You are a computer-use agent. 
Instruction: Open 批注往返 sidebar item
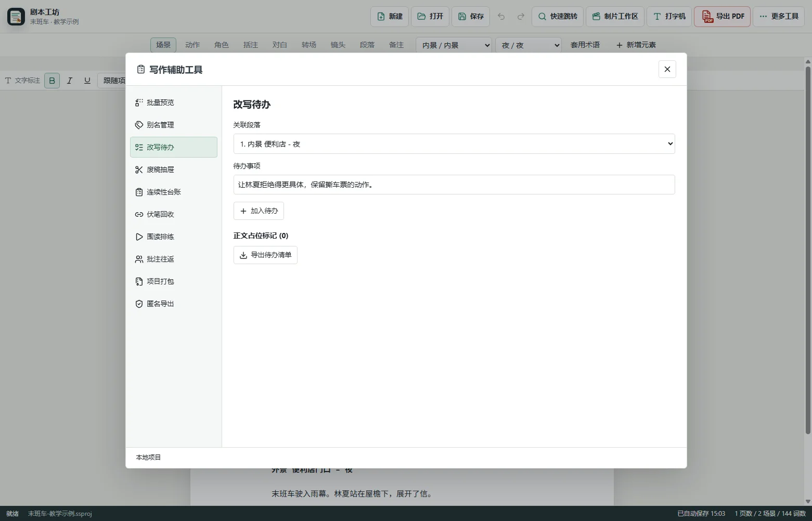click(x=173, y=259)
